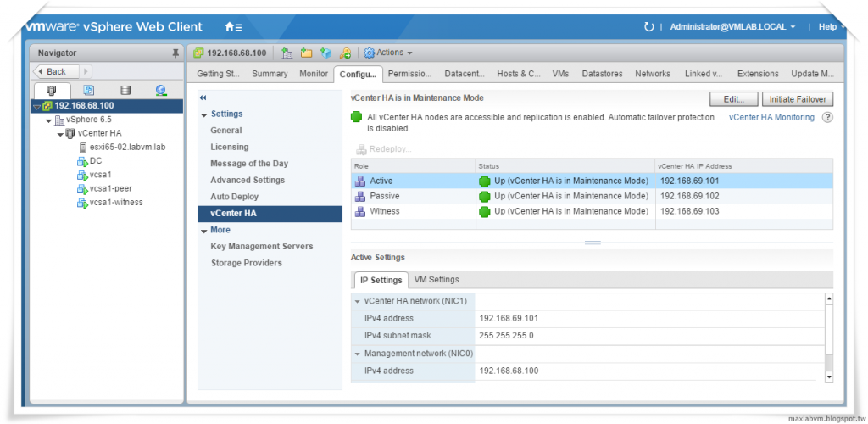This screenshot has height=424, width=868.
Task: Click the create datacenter toolbar icon
Action: tap(287, 53)
